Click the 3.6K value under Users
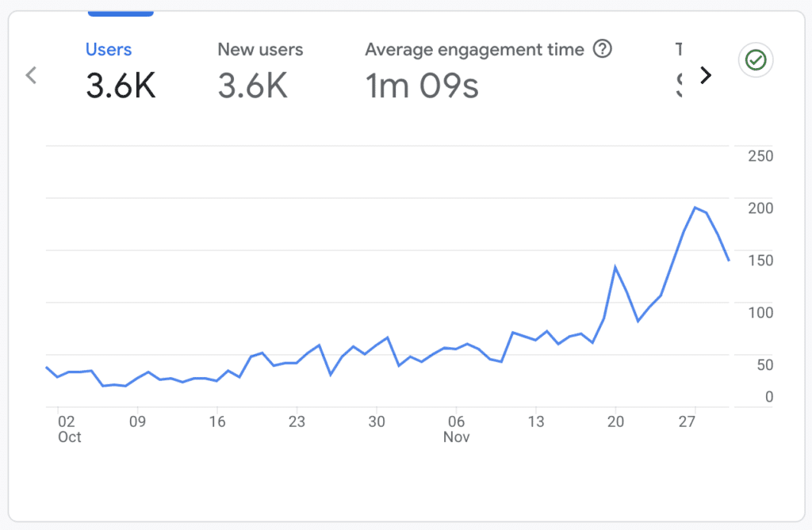 (x=121, y=86)
